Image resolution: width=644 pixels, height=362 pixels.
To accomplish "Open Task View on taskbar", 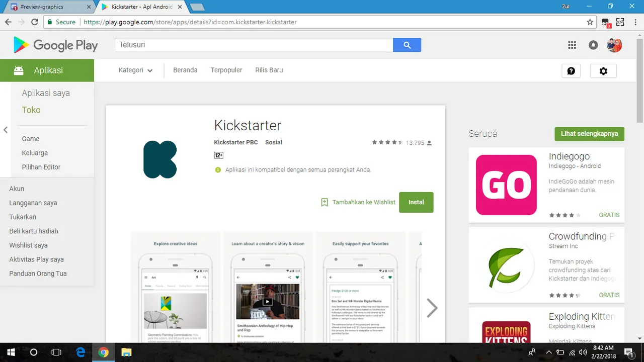I will click(56, 352).
